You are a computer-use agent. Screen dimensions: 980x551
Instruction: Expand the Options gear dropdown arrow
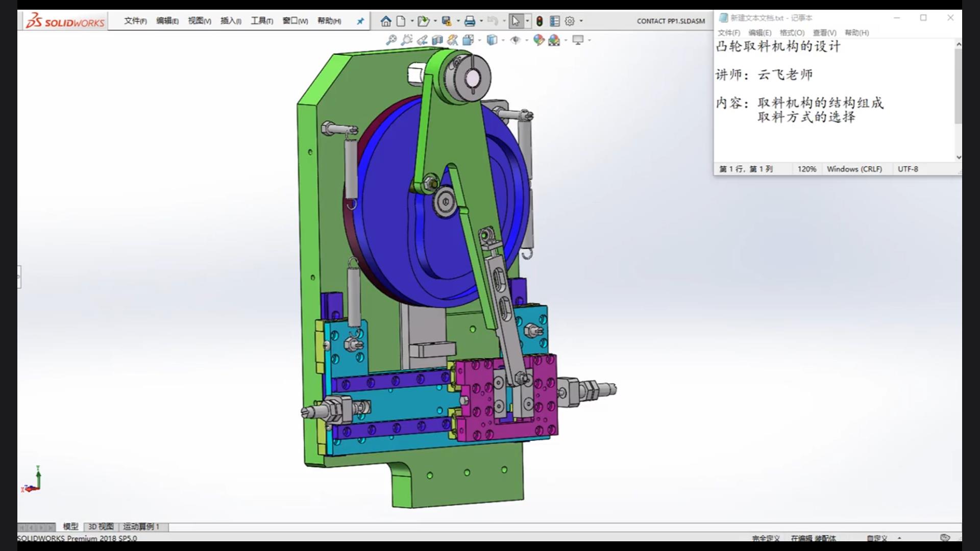[581, 21]
